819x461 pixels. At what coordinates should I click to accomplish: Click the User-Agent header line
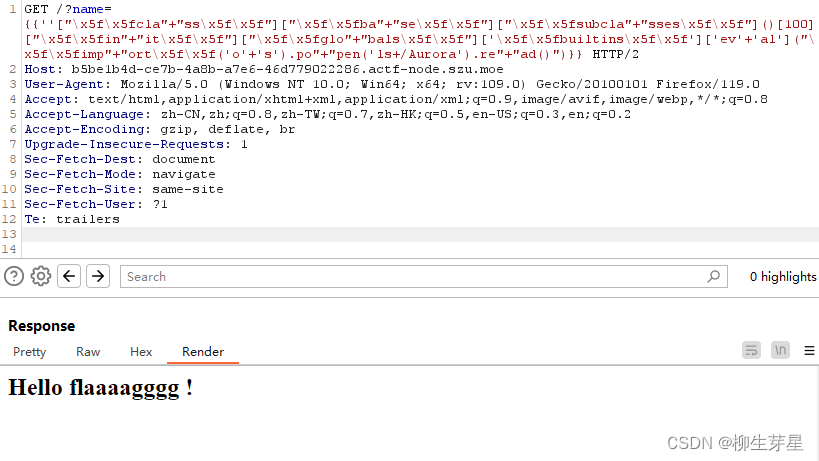[392, 84]
